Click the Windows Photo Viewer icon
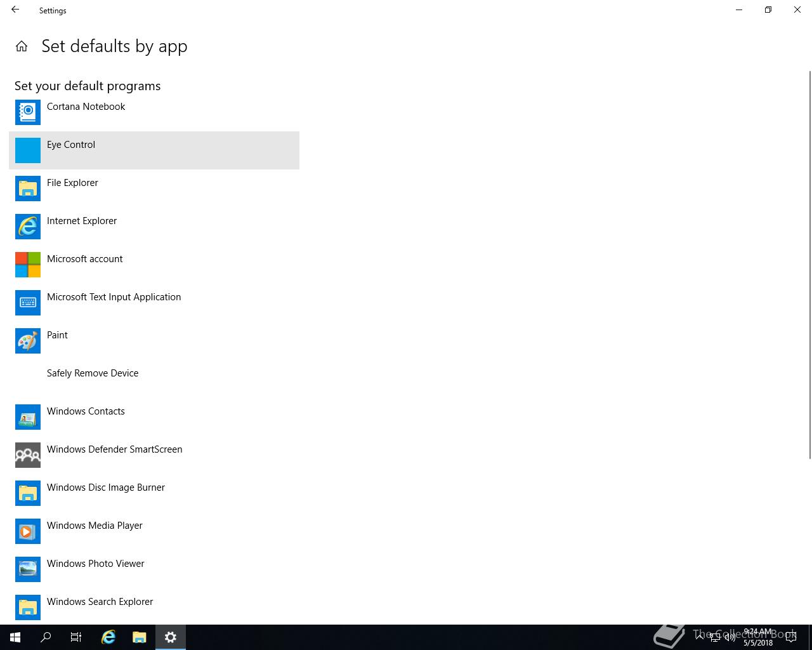This screenshot has width=812, height=650. [28, 569]
